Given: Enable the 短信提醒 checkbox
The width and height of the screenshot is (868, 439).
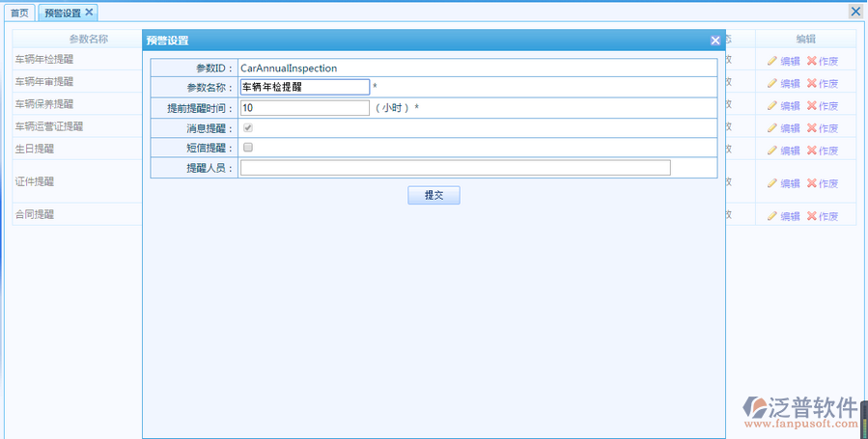Looking at the screenshot, I should [x=248, y=148].
